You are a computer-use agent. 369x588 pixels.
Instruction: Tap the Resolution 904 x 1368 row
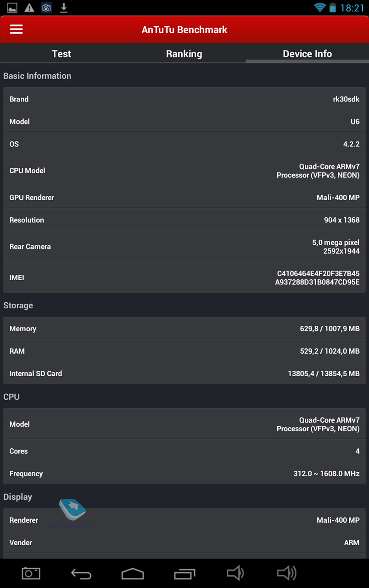[x=184, y=220]
